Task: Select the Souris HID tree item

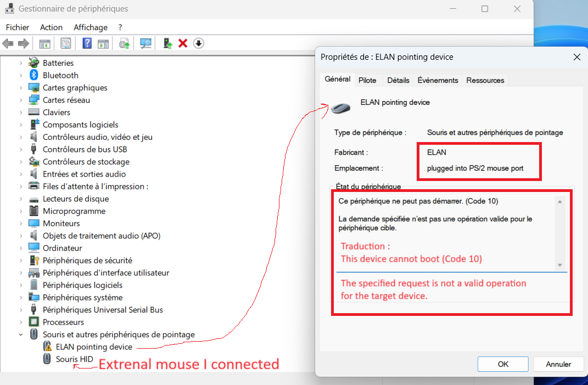Action: coord(75,358)
